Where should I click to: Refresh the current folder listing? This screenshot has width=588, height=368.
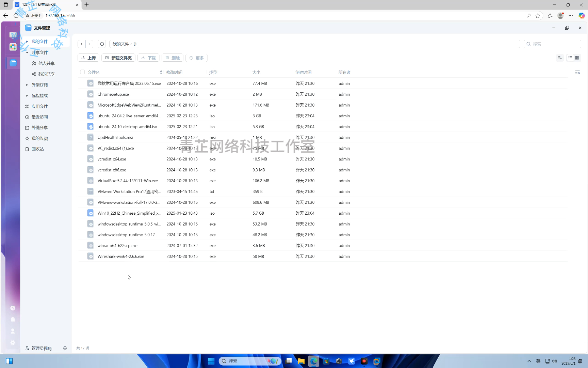(x=102, y=44)
